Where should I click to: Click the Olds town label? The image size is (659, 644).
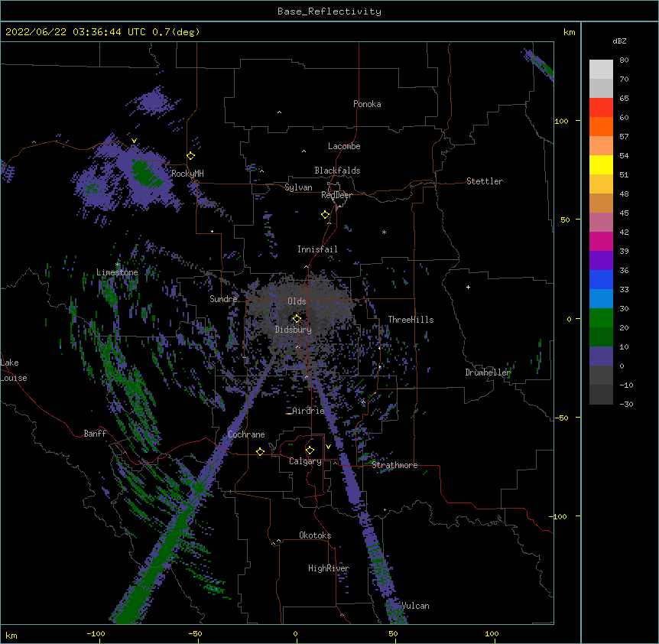tap(297, 301)
